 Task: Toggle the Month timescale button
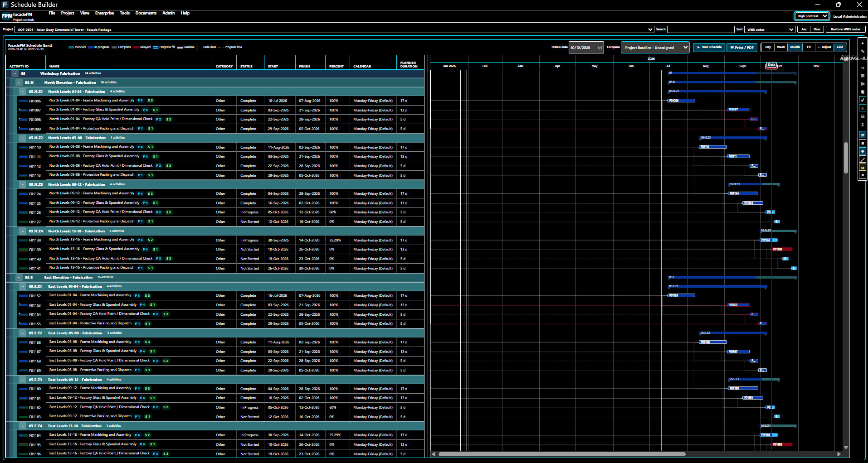[x=795, y=47]
